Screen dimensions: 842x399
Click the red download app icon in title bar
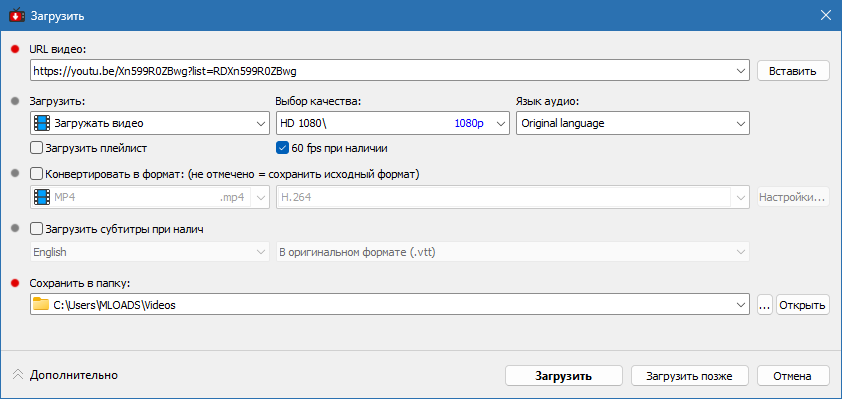17,16
